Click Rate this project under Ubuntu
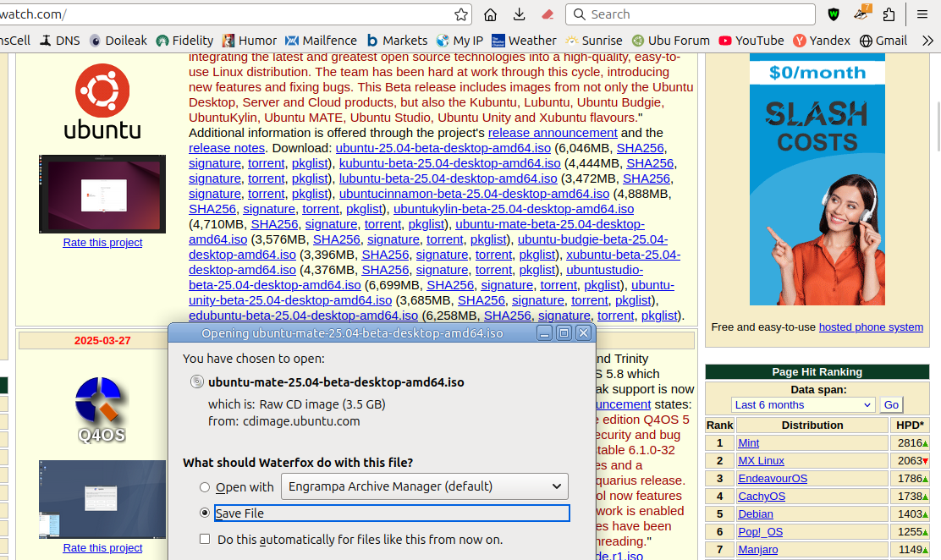This screenshot has width=941, height=560. [102, 243]
